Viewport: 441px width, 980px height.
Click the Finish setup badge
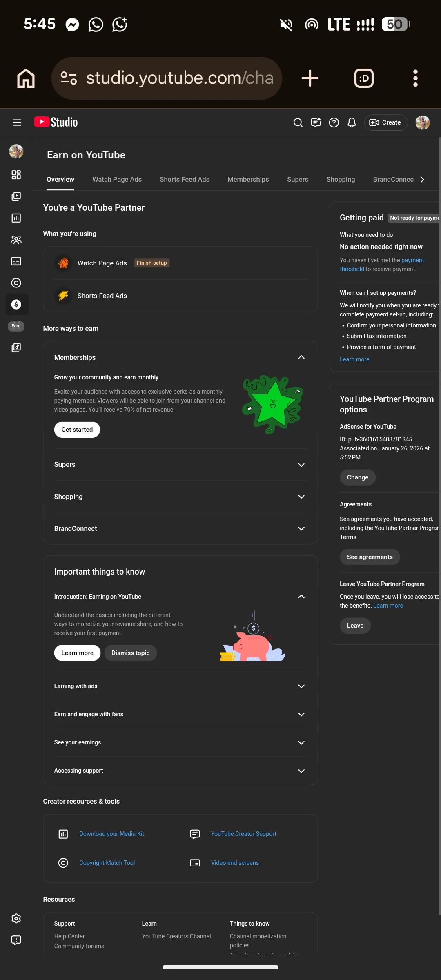(152, 263)
